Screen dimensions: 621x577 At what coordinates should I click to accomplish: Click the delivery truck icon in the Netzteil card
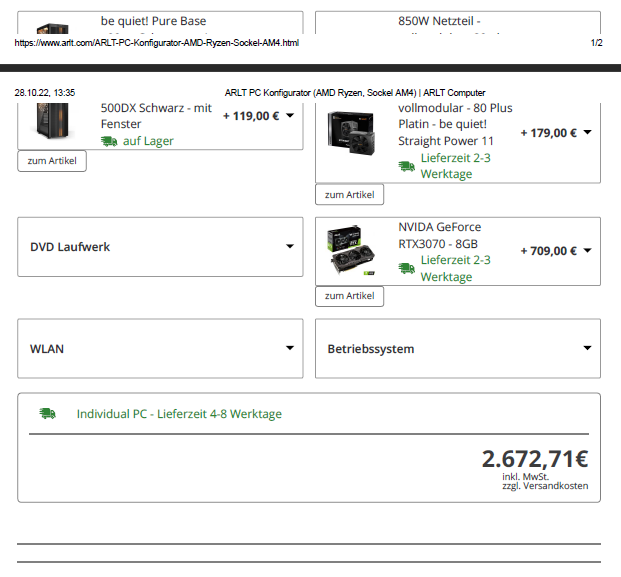[x=406, y=166]
